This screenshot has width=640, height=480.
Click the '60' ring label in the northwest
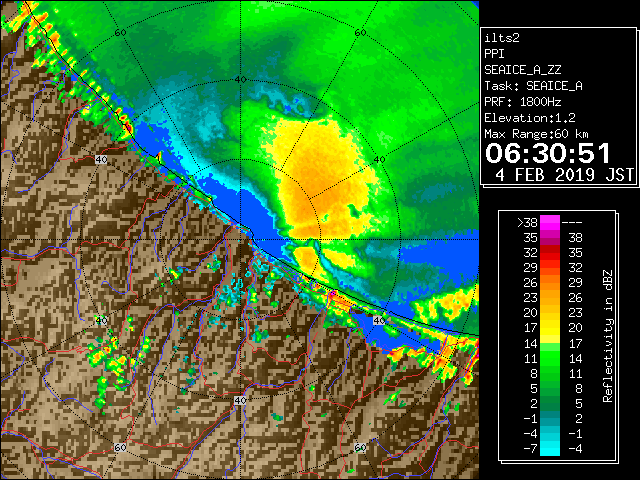tap(120, 32)
